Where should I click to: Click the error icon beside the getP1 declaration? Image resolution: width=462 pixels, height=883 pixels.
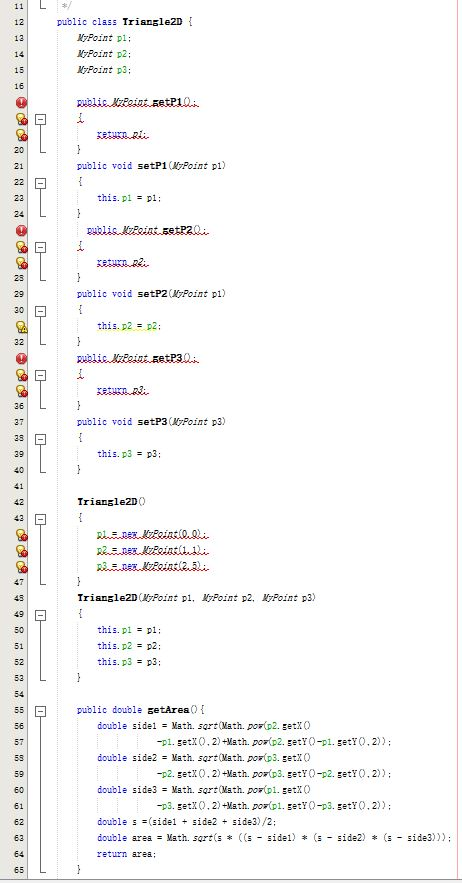pyautogui.click(x=21, y=102)
